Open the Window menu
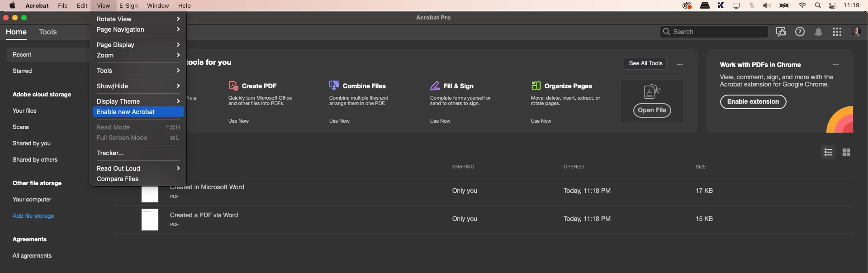 (x=158, y=5)
